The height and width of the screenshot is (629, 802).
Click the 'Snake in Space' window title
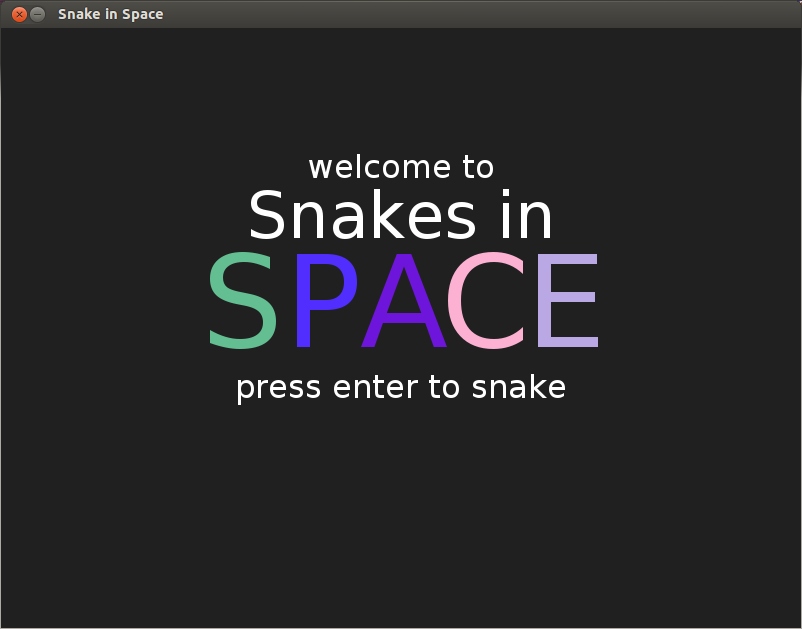[110, 14]
